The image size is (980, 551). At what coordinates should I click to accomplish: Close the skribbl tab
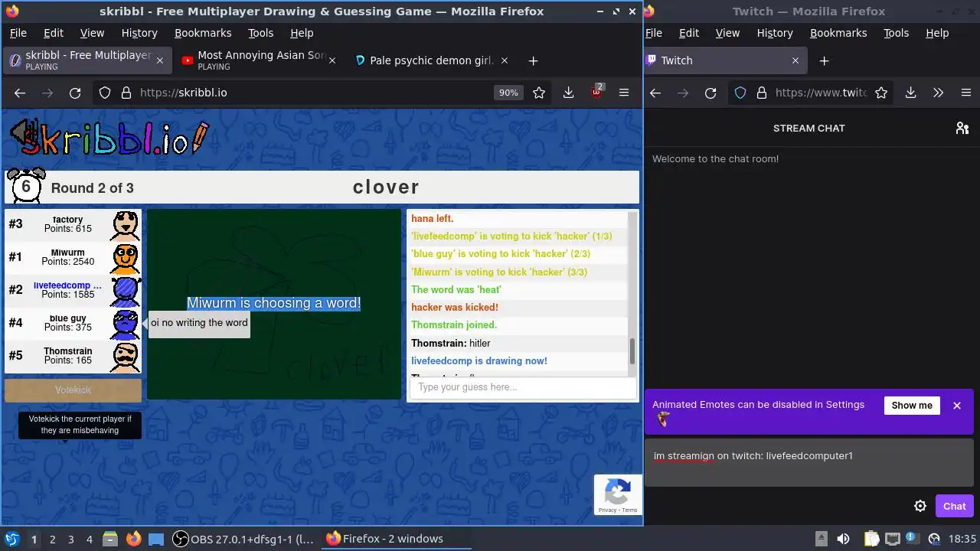pos(160,60)
